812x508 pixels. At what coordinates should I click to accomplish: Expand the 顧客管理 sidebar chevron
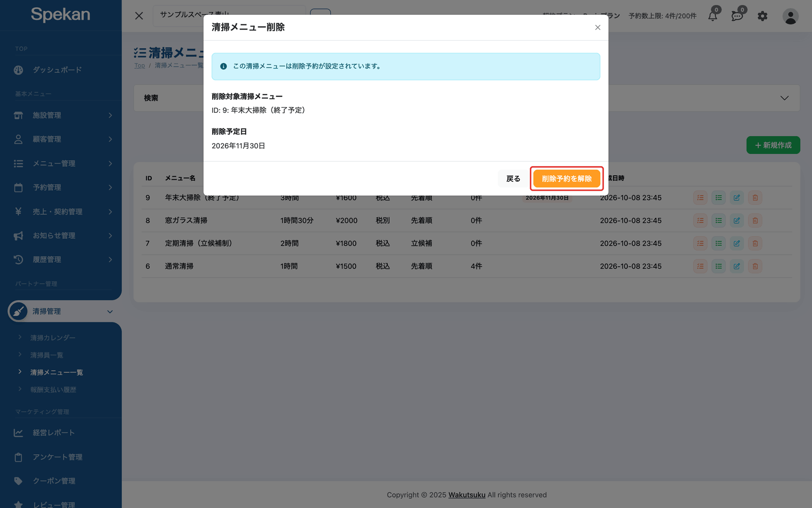coord(110,139)
